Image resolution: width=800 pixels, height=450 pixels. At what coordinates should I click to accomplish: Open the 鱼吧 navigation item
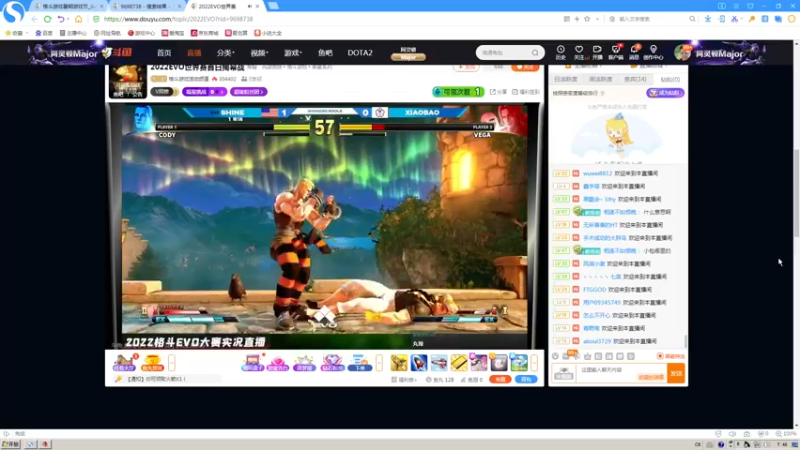click(x=325, y=53)
